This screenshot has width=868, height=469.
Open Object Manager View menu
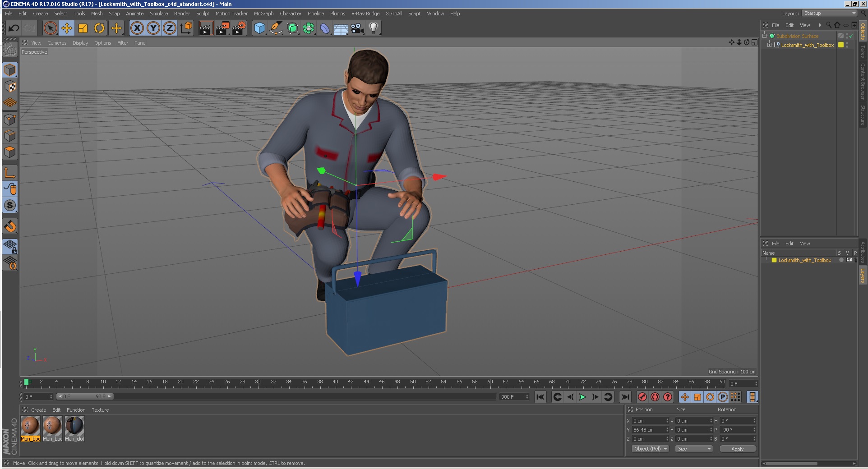click(x=805, y=25)
